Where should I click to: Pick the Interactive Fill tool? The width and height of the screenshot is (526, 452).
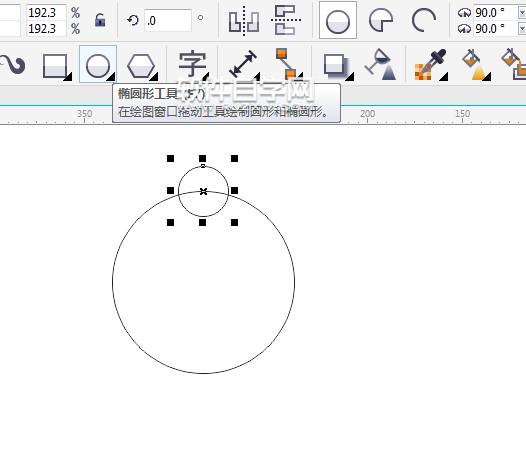coord(475,64)
